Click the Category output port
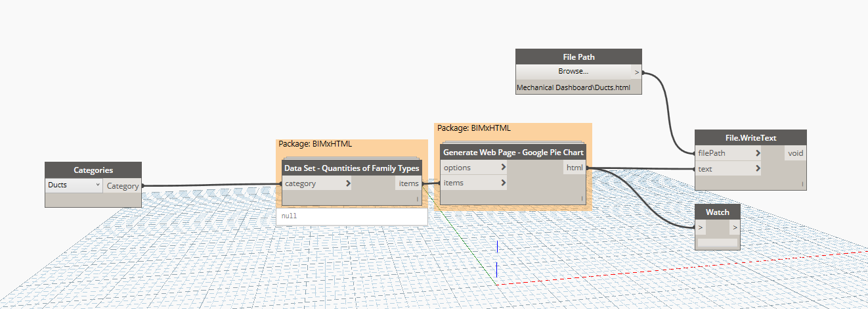Viewport: 868px width, 309px height. coord(123,186)
